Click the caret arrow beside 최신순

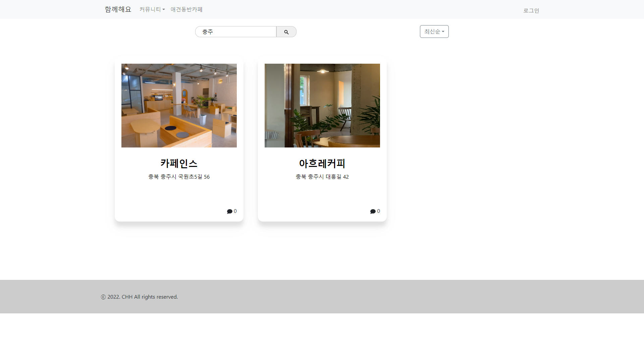click(443, 32)
